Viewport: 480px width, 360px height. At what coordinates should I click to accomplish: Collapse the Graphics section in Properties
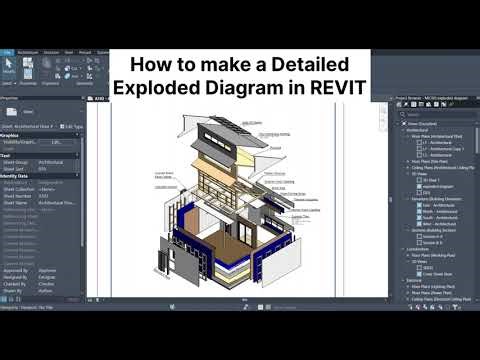pyautogui.click(x=78, y=135)
